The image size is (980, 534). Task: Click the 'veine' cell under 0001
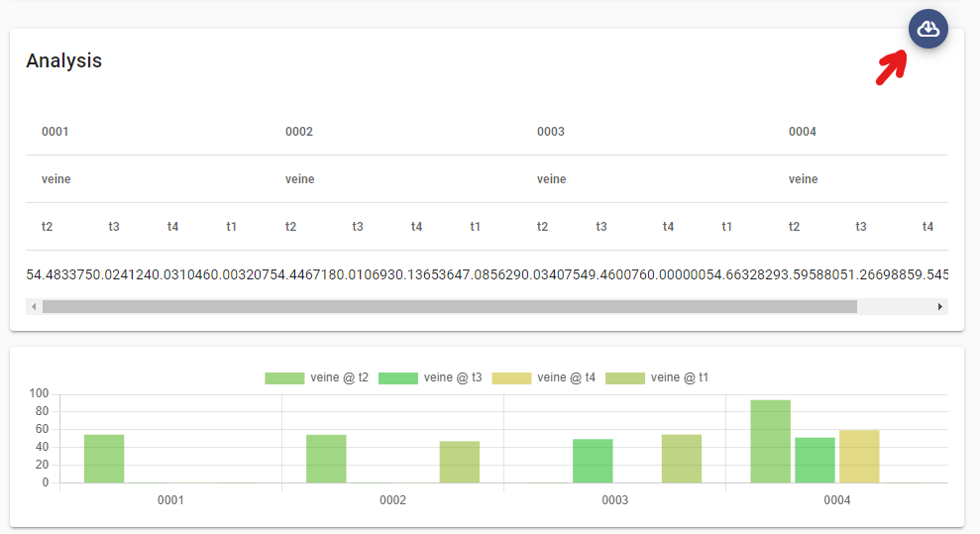pyautogui.click(x=55, y=179)
